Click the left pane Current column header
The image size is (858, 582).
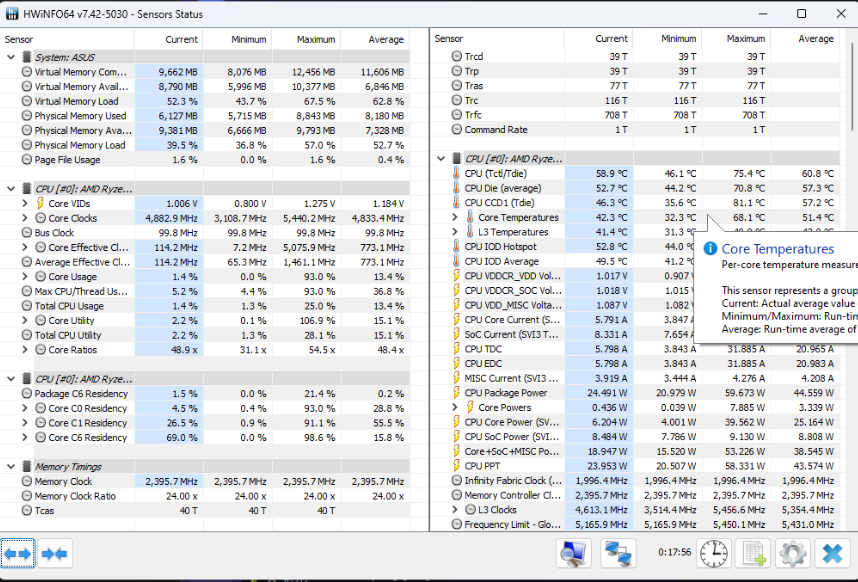(x=169, y=39)
